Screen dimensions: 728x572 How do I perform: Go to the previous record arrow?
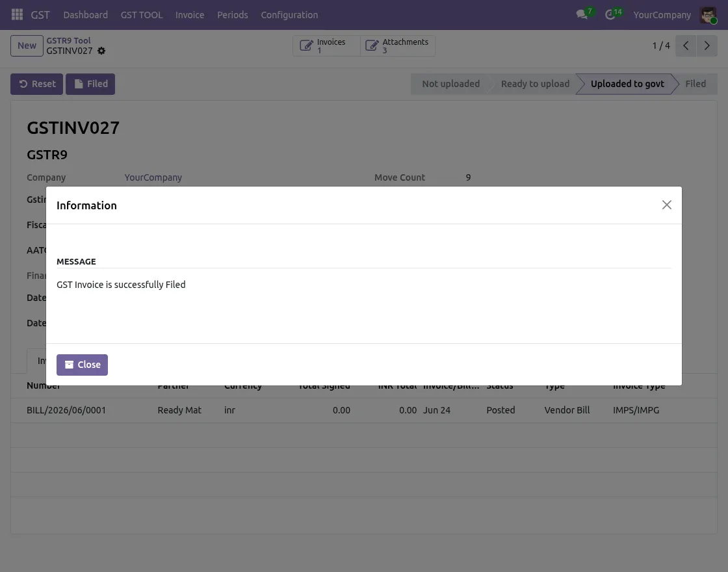coord(686,45)
